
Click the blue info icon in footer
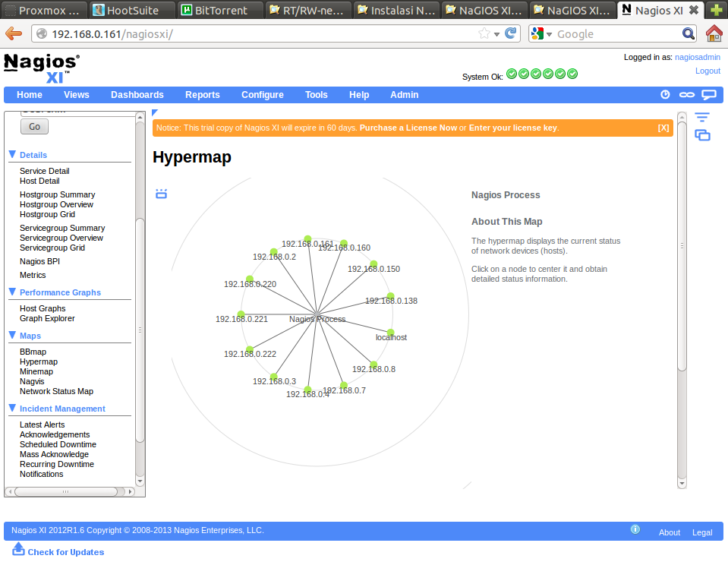click(x=635, y=529)
